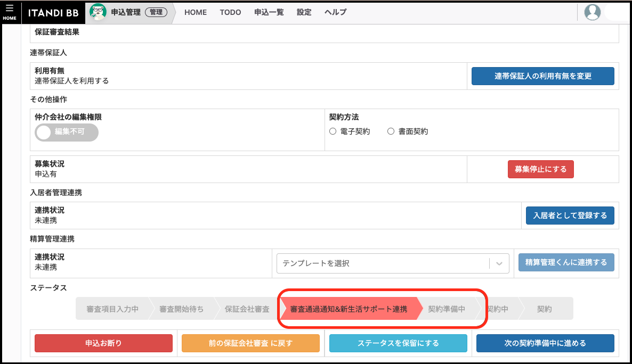
Task: Click the ITANDI BB logo
Action: 53,12
